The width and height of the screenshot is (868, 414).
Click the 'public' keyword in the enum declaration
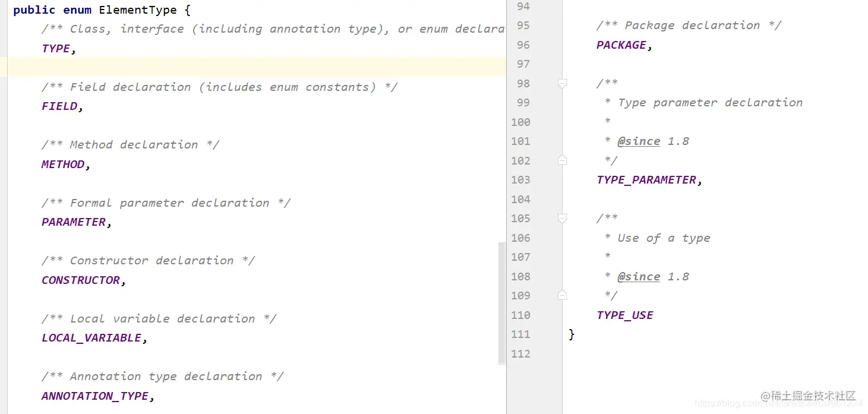pos(34,10)
